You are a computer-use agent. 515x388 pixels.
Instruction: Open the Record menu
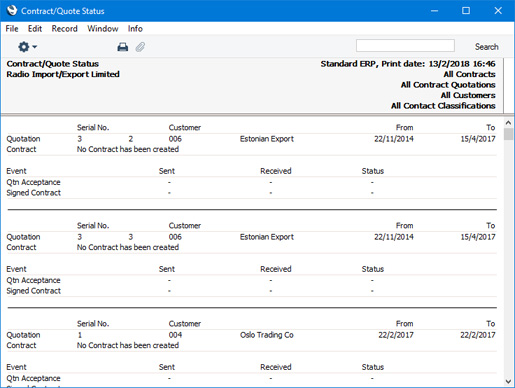pos(64,29)
